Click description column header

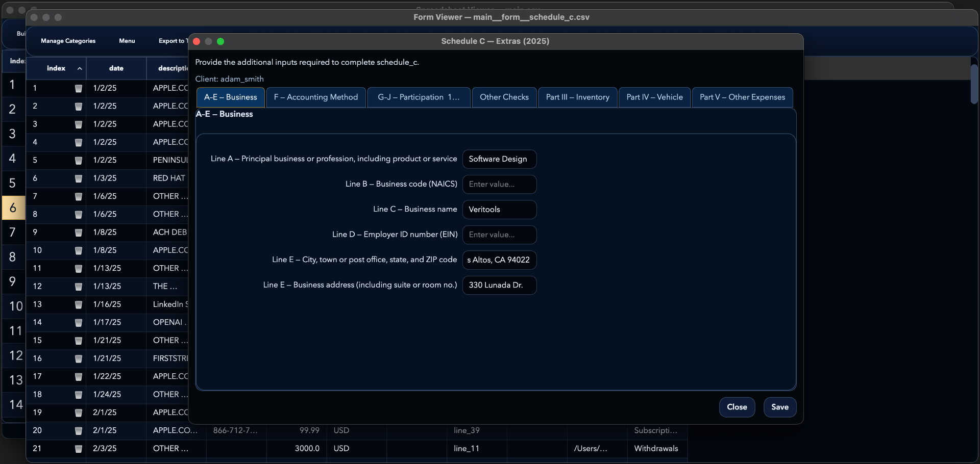tap(168, 68)
